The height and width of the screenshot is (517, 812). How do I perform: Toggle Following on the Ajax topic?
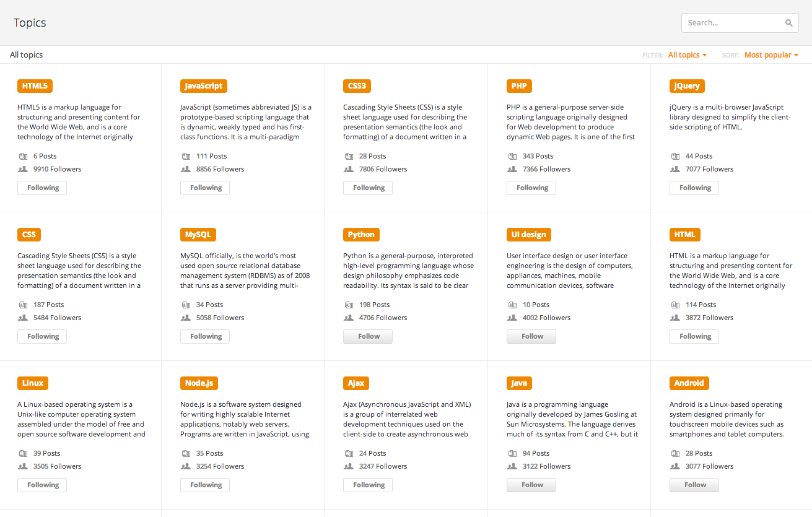click(368, 485)
